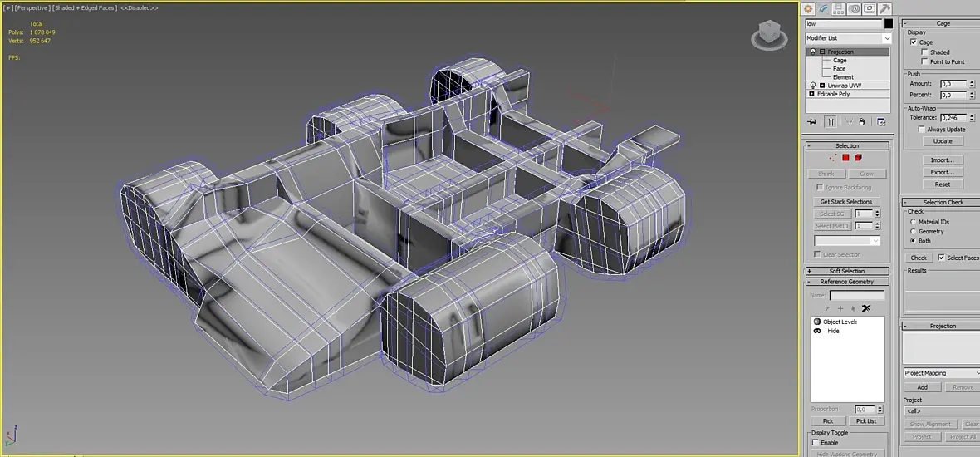Click the Import... button

click(x=943, y=160)
